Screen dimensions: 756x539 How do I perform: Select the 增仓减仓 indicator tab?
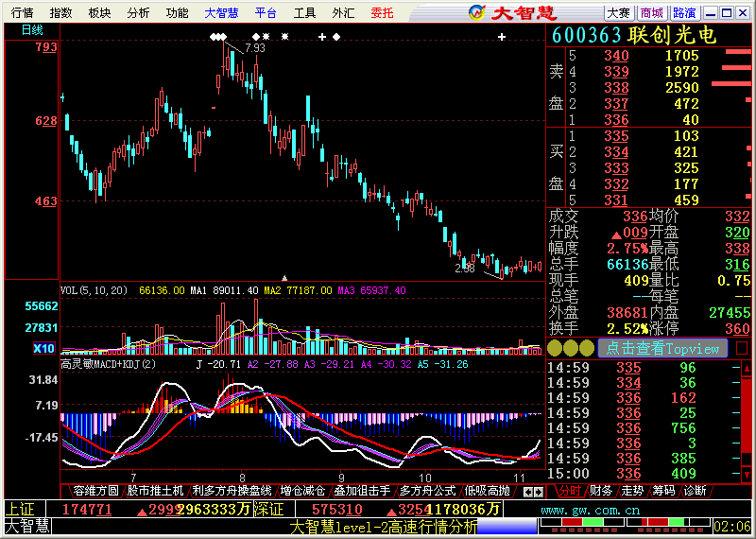coord(302,491)
